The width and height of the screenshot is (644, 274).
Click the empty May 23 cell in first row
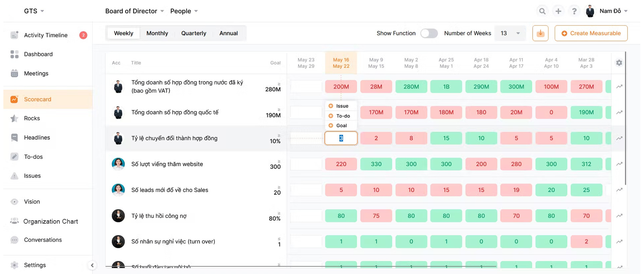[306, 87]
